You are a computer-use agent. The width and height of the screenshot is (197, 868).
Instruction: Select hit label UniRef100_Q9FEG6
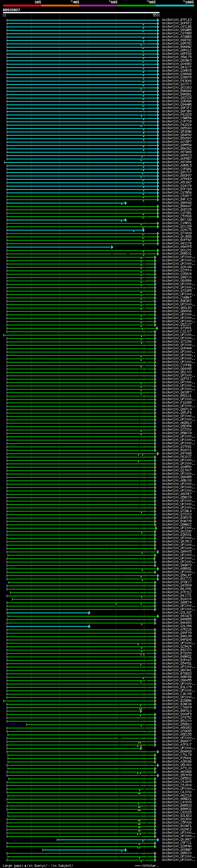click(x=177, y=54)
